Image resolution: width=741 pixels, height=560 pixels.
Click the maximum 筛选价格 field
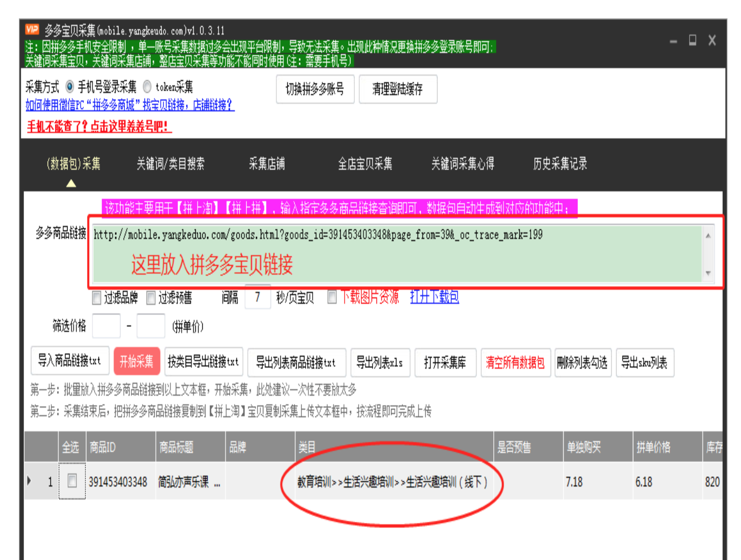tap(151, 326)
